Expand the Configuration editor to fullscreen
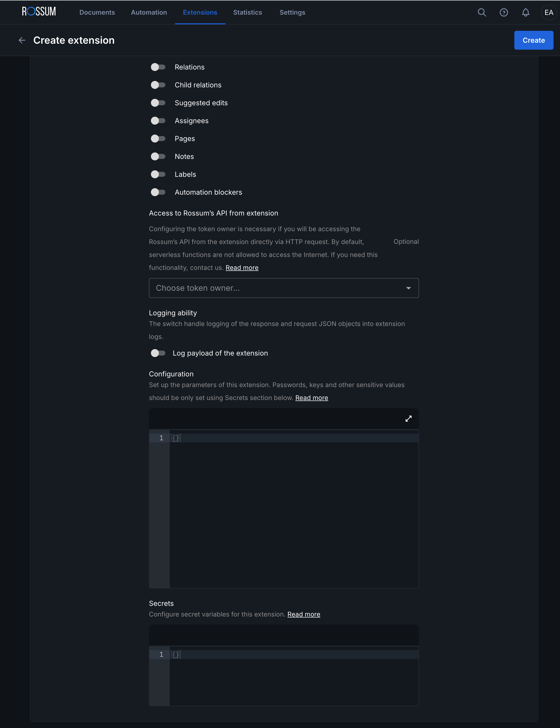This screenshot has height=728, width=560. [409, 419]
